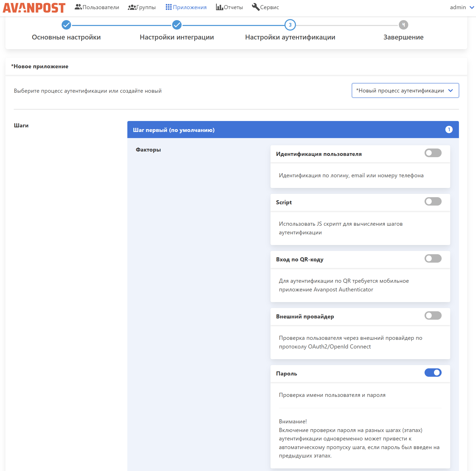Click text Идентификация по логину, email или номеру телефона
Image resolution: width=476 pixels, height=471 pixels.
coord(351,175)
